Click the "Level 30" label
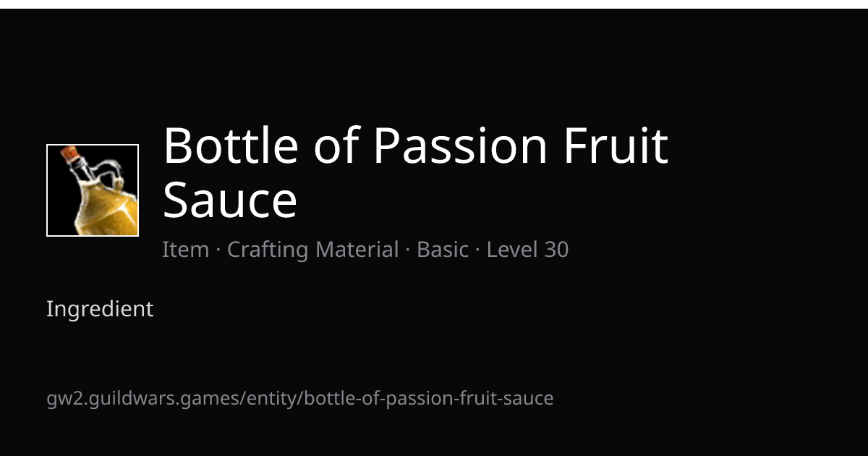Image resolution: width=868 pixels, height=456 pixels. (527, 250)
